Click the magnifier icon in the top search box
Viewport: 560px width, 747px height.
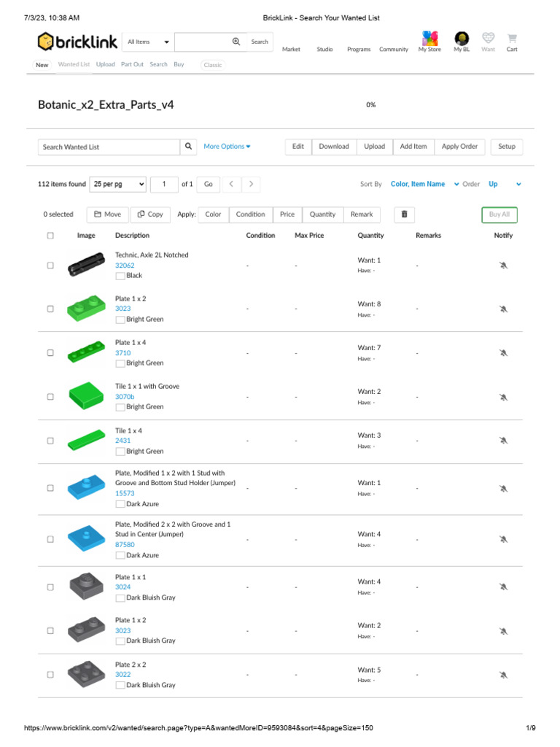236,42
